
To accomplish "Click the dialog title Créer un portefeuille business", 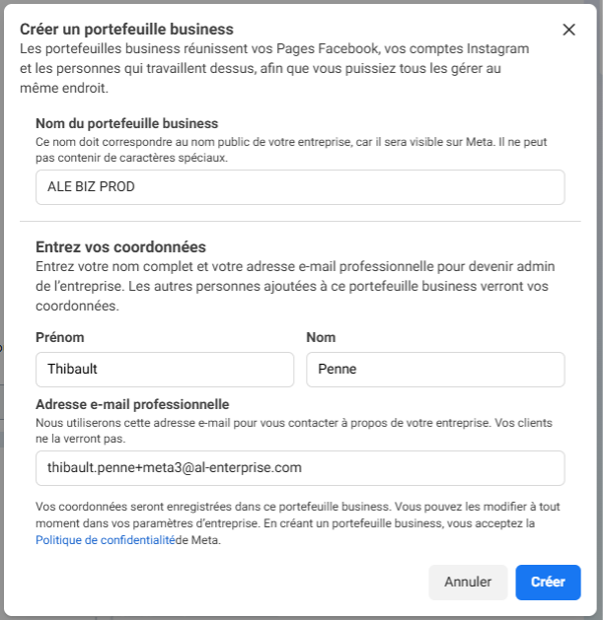I will [127, 29].
